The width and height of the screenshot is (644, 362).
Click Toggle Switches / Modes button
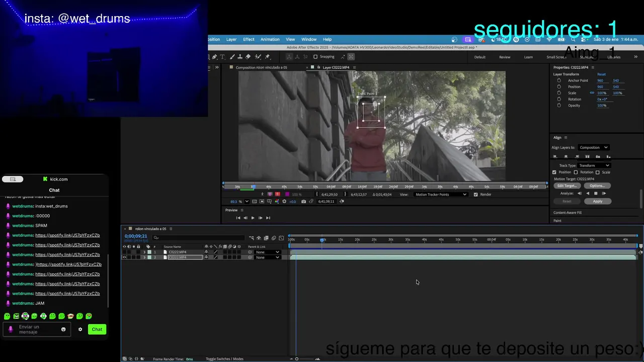tap(224, 359)
